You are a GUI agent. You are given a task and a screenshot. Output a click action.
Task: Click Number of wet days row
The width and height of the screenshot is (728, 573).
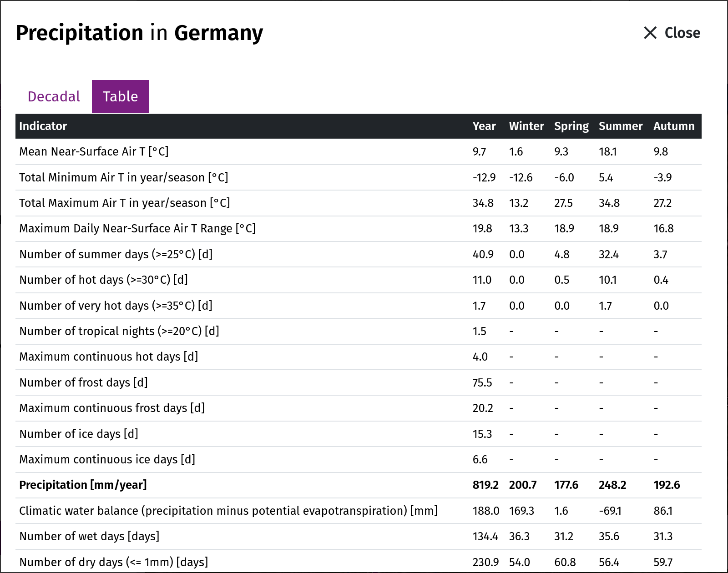[359, 536]
